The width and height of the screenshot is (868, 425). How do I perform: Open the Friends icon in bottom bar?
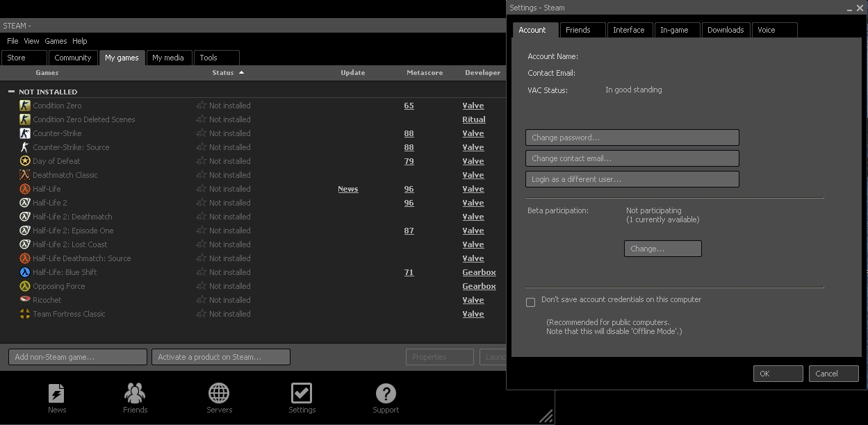(135, 394)
